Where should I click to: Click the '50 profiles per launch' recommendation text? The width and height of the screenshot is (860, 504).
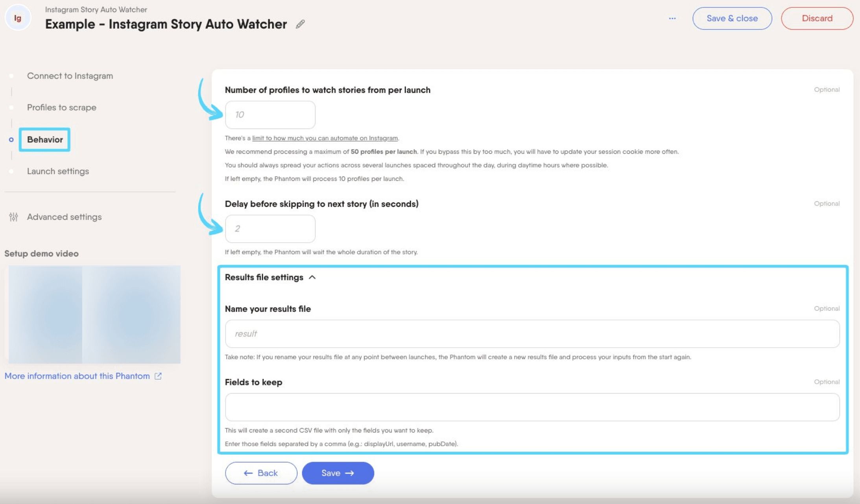pyautogui.click(x=384, y=152)
